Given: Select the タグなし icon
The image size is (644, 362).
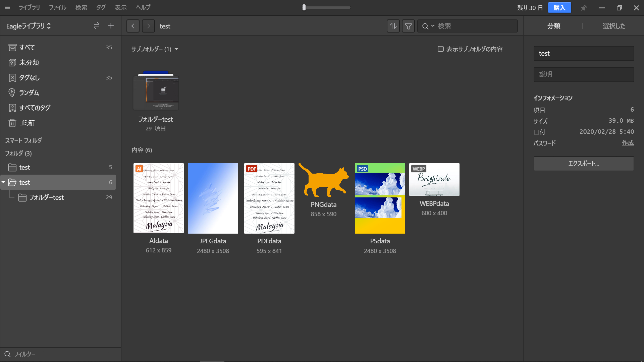Looking at the screenshot, I should (x=12, y=78).
